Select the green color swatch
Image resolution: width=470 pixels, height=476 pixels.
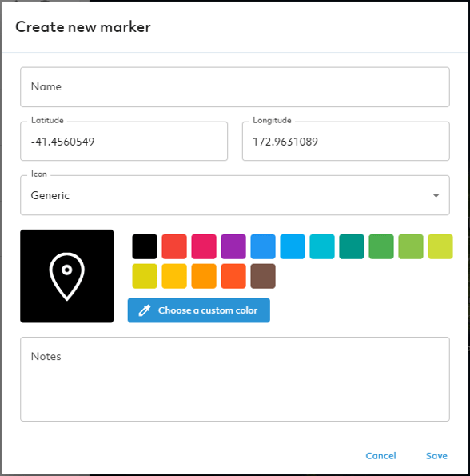point(381,246)
